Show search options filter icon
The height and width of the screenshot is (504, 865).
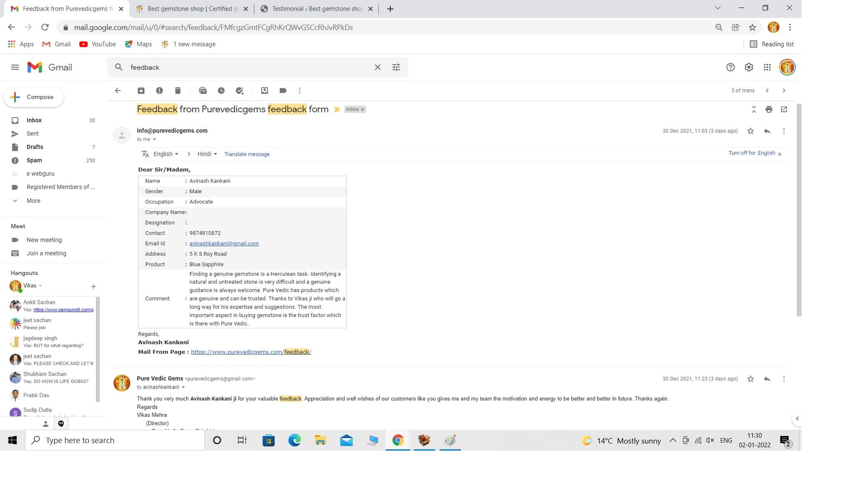coord(396,67)
